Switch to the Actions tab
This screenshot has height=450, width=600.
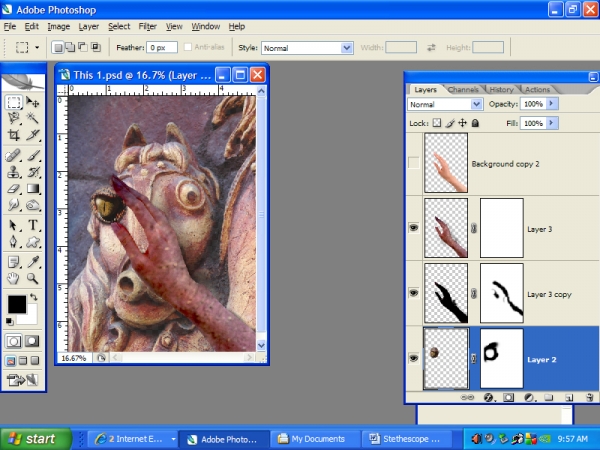point(537,90)
